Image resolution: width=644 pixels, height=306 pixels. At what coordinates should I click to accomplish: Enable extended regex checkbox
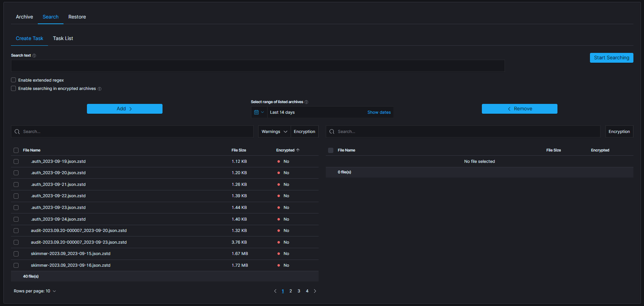[x=14, y=80]
